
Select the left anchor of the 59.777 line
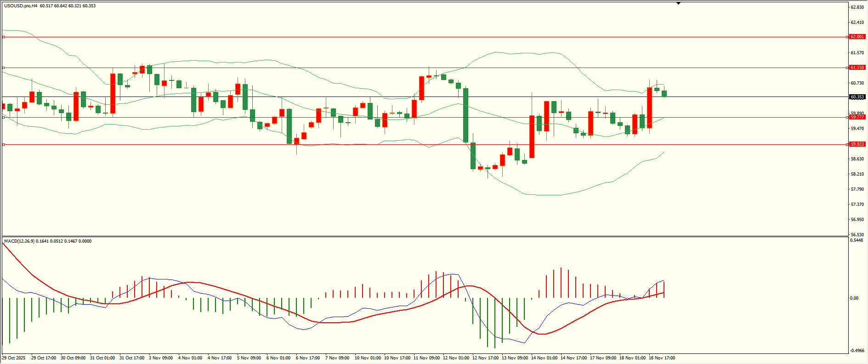click(4, 117)
